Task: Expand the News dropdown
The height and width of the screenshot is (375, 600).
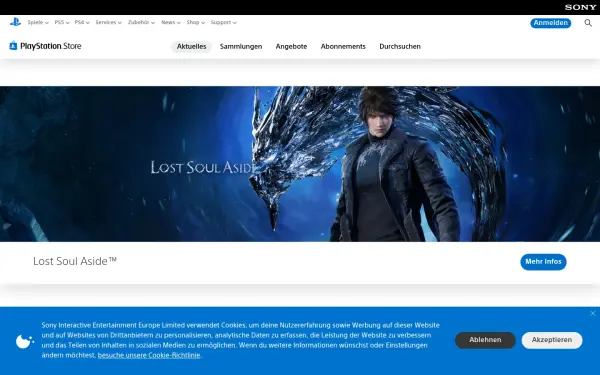Action: 171,23
